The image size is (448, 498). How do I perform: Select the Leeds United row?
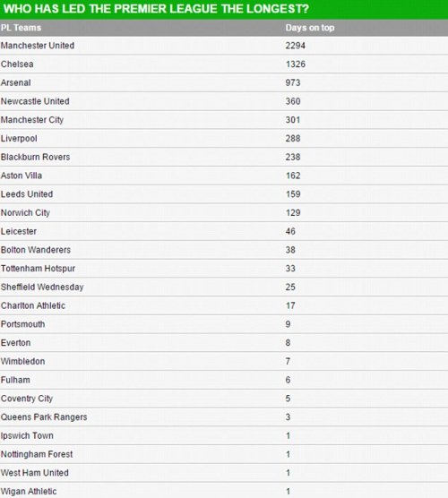click(x=224, y=194)
